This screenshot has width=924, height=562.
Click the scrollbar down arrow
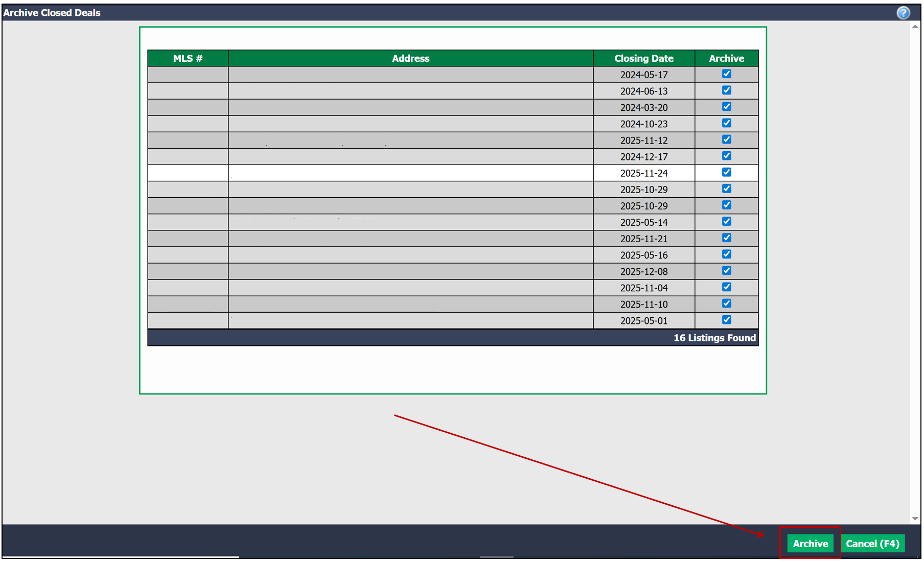pyautogui.click(x=915, y=519)
